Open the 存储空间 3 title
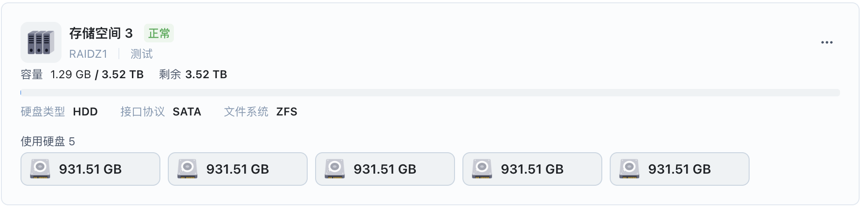The image size is (868, 216). click(101, 34)
